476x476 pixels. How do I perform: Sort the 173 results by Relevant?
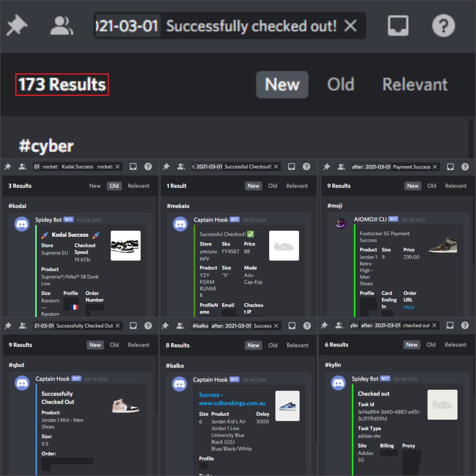[x=415, y=84]
